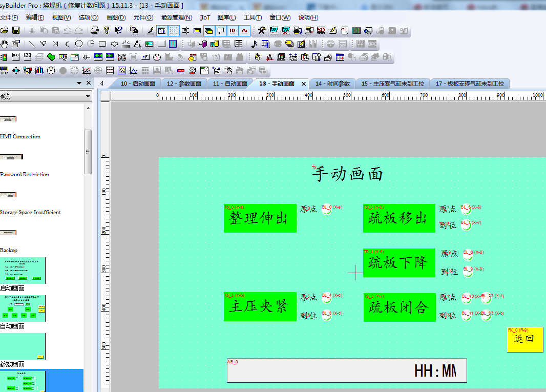This screenshot has width=546, height=392.
Task: Click the musical note sound icon
Action: click(x=254, y=44)
